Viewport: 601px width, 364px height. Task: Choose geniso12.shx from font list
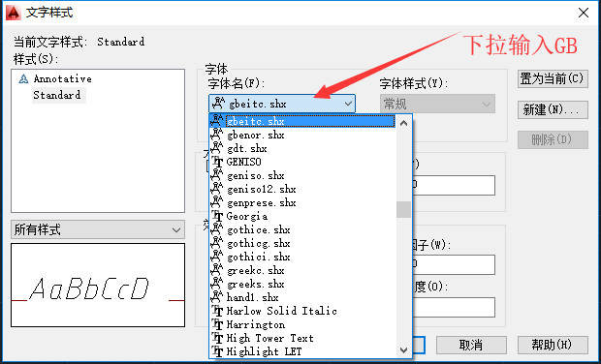point(302,189)
